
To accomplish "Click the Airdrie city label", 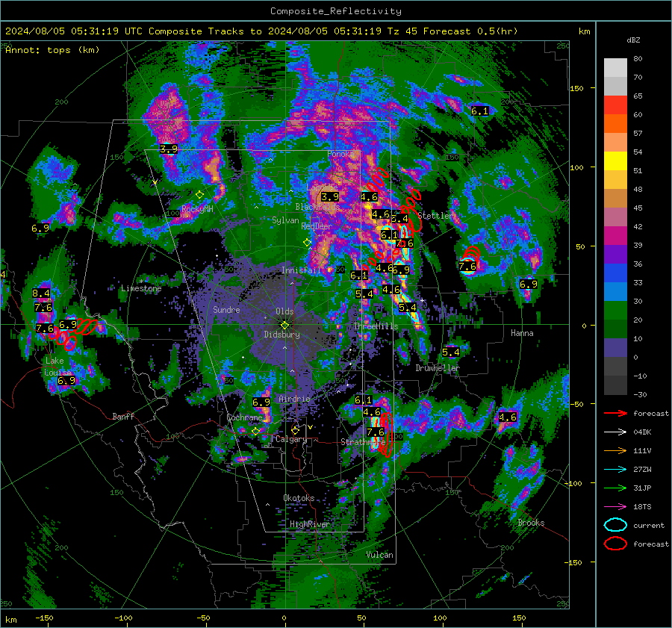I will [x=294, y=399].
